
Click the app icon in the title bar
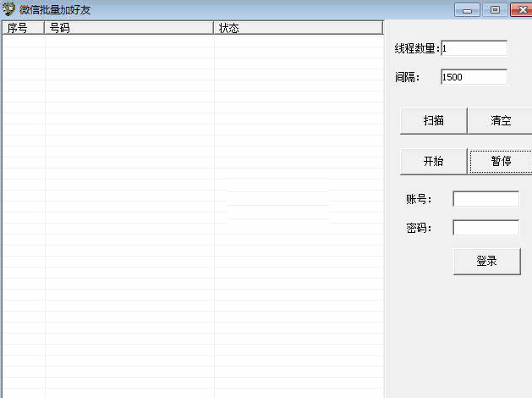click(8, 9)
